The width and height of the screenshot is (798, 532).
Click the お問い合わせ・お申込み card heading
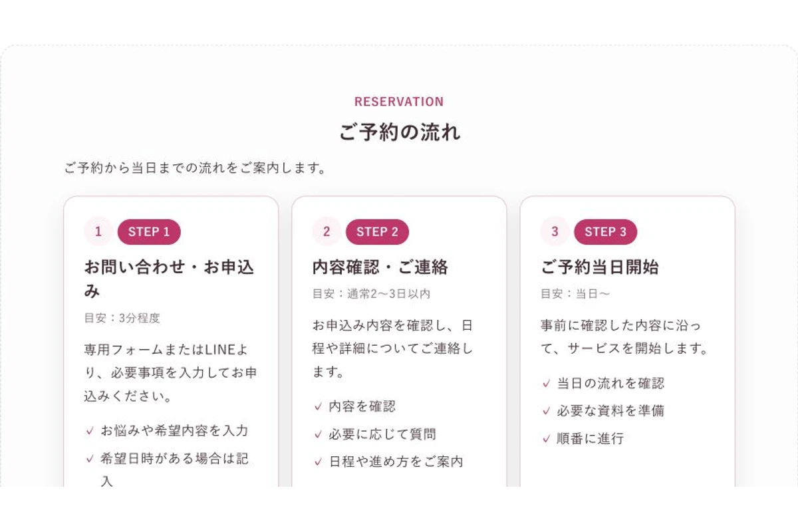[x=169, y=279]
